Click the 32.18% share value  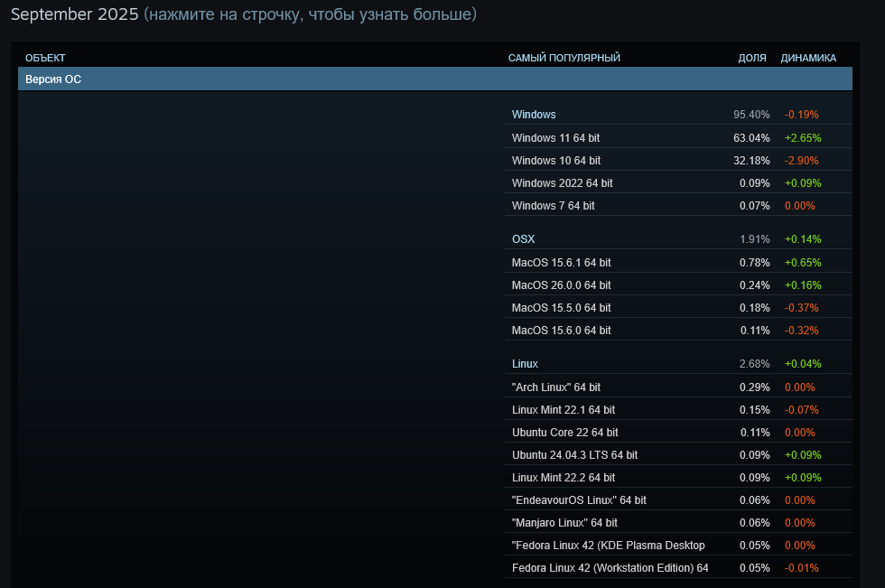(x=751, y=160)
